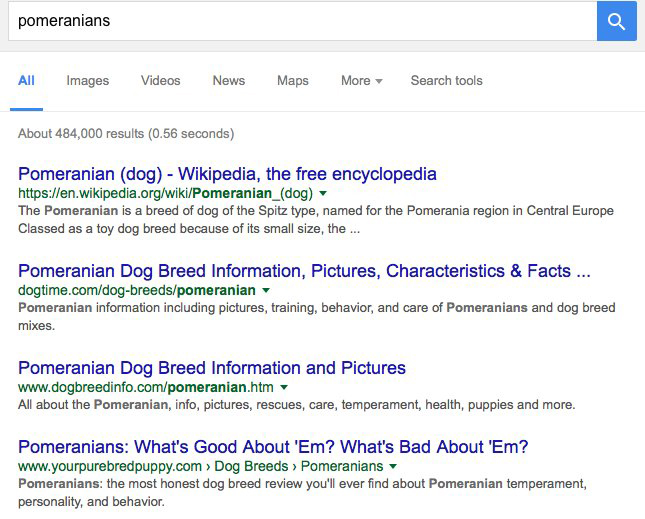
Task: Open Pomeranian Dog Breed Information and Pictures
Action: point(212,368)
